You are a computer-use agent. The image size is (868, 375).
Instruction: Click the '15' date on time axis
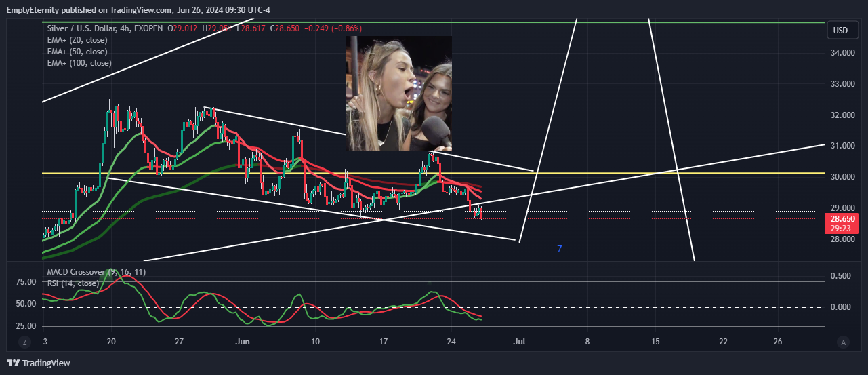(x=655, y=342)
